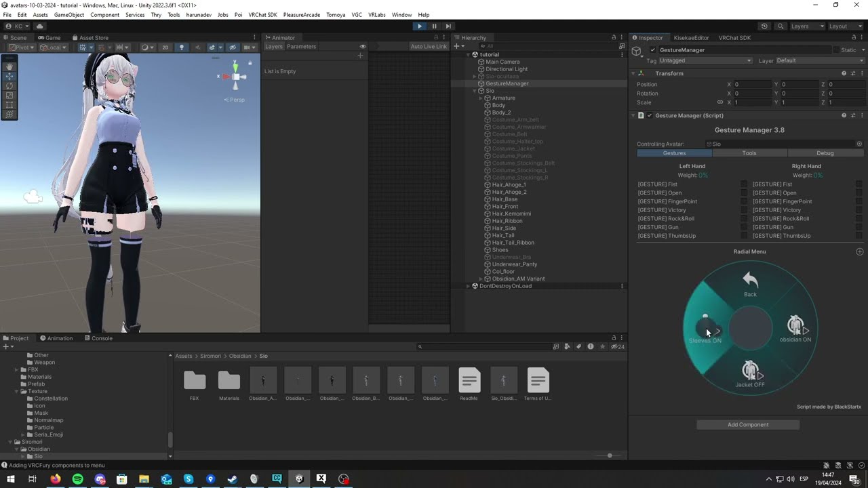Click the Step frame button
This screenshot has width=868, height=488.
tap(448, 26)
